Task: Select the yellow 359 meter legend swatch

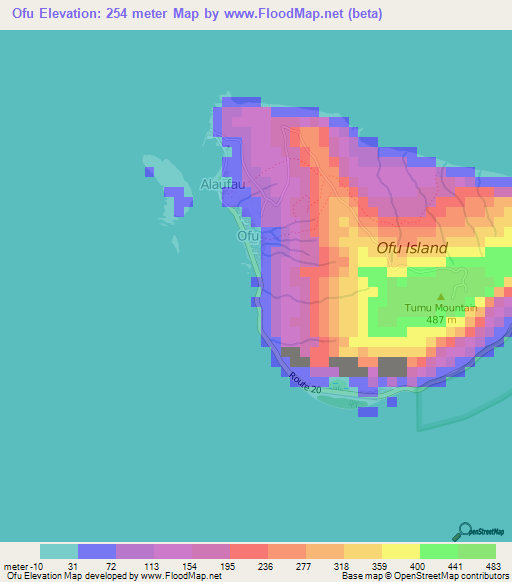Action: (x=401, y=552)
